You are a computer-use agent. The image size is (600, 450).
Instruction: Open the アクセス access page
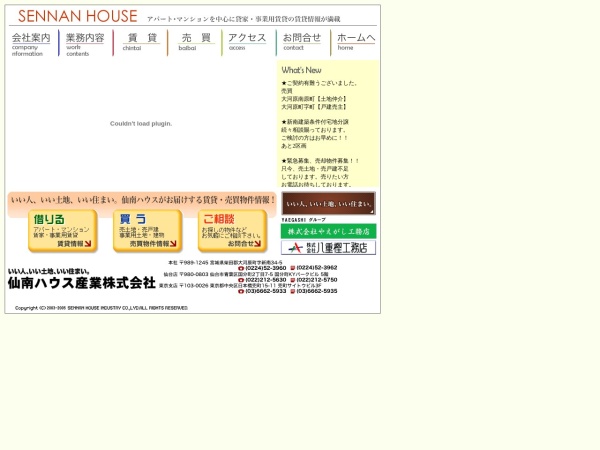247,41
